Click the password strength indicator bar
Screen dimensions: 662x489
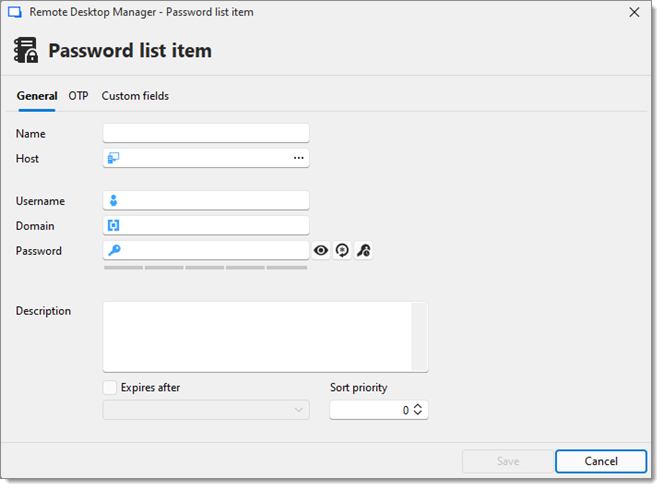pyautogui.click(x=206, y=268)
